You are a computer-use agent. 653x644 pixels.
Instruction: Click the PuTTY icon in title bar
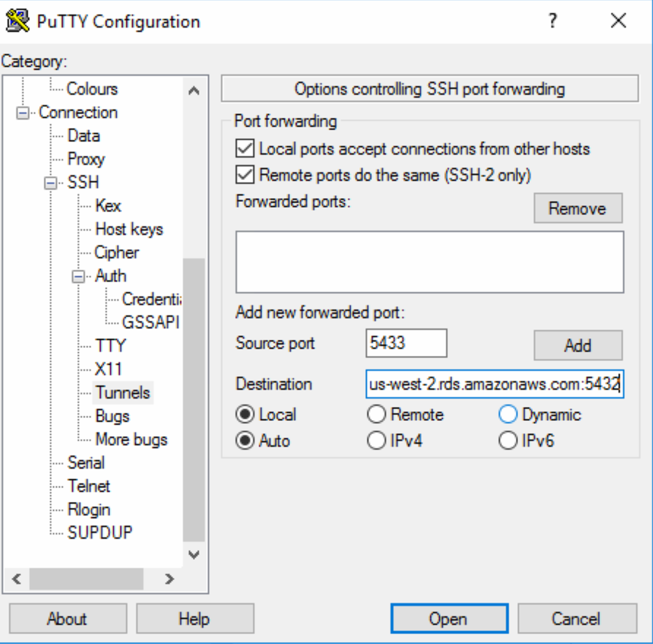pos(18,21)
